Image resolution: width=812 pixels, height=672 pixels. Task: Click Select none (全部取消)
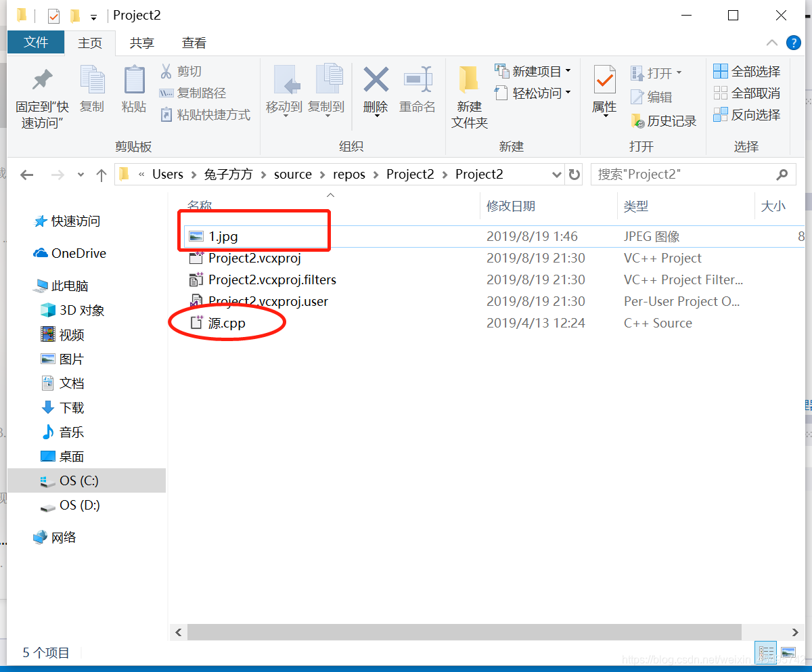[747, 93]
